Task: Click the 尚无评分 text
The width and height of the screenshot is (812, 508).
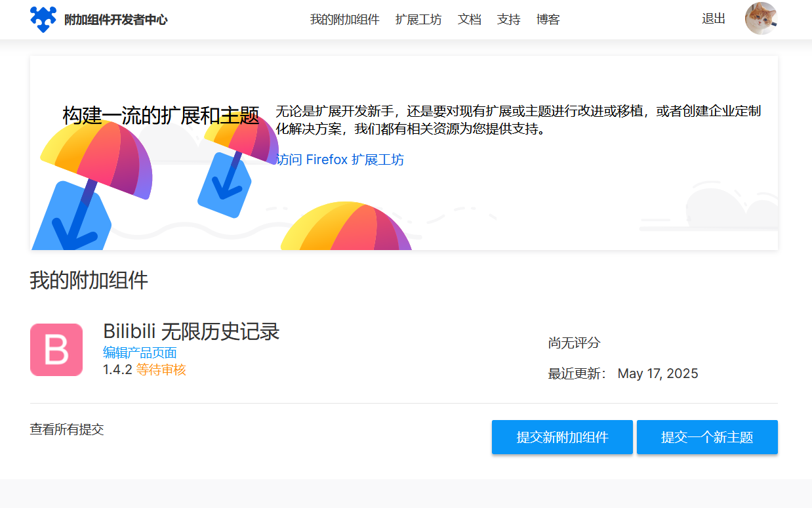Action: click(575, 343)
